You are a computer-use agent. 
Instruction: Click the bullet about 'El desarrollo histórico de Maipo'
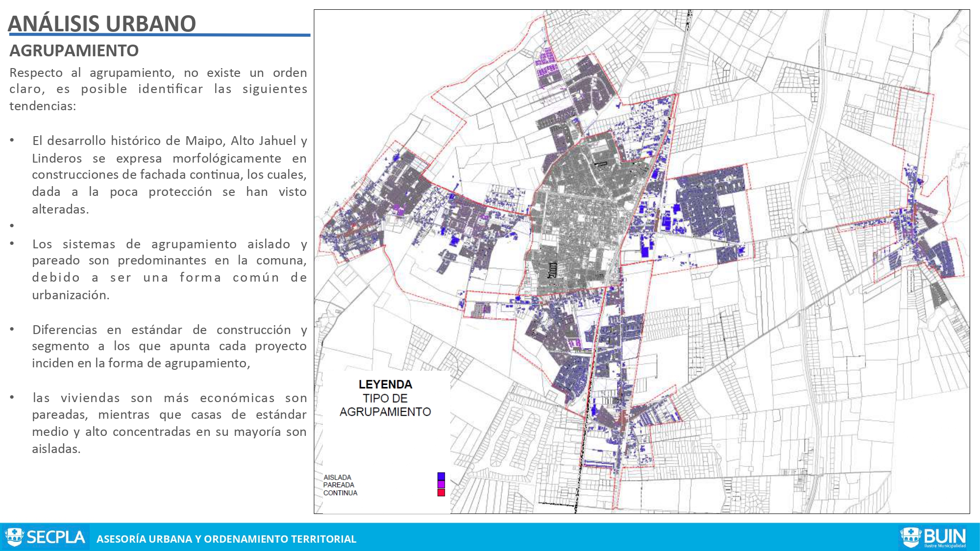click(x=170, y=175)
